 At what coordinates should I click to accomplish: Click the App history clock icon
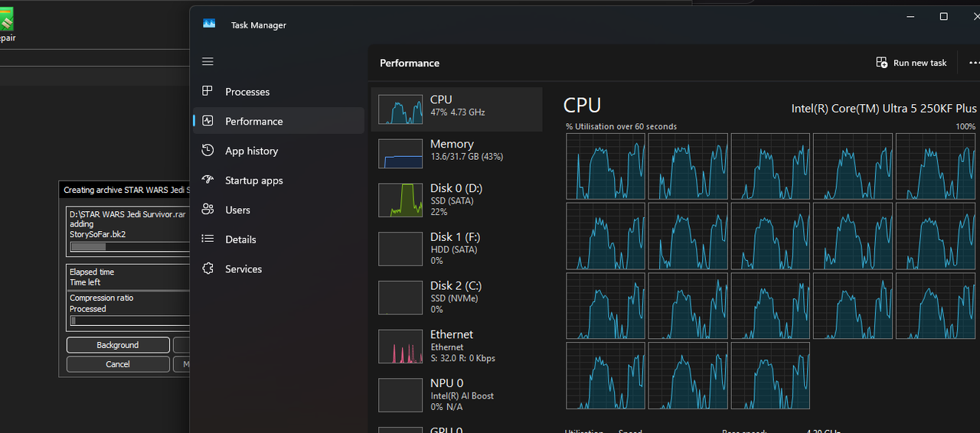point(207,151)
